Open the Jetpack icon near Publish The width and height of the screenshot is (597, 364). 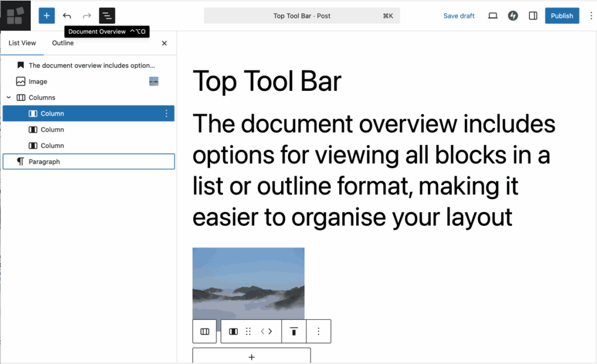tap(512, 16)
